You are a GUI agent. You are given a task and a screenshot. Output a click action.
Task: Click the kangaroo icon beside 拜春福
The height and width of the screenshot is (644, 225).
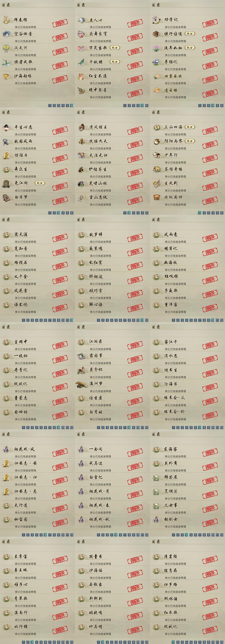coord(6,20)
